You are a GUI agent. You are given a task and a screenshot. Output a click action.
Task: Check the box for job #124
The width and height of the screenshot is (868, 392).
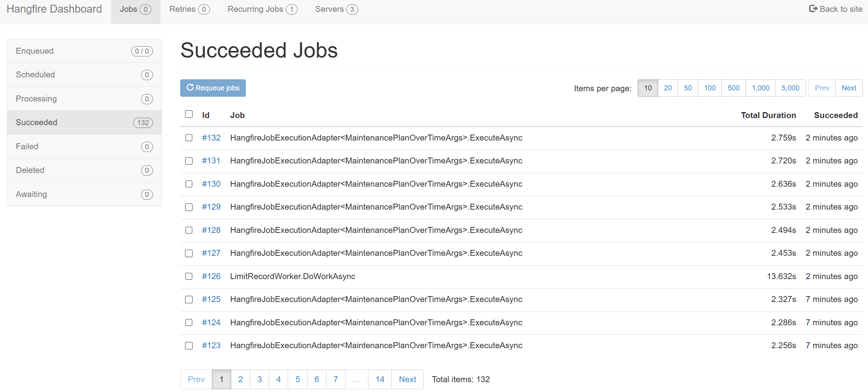pos(189,323)
